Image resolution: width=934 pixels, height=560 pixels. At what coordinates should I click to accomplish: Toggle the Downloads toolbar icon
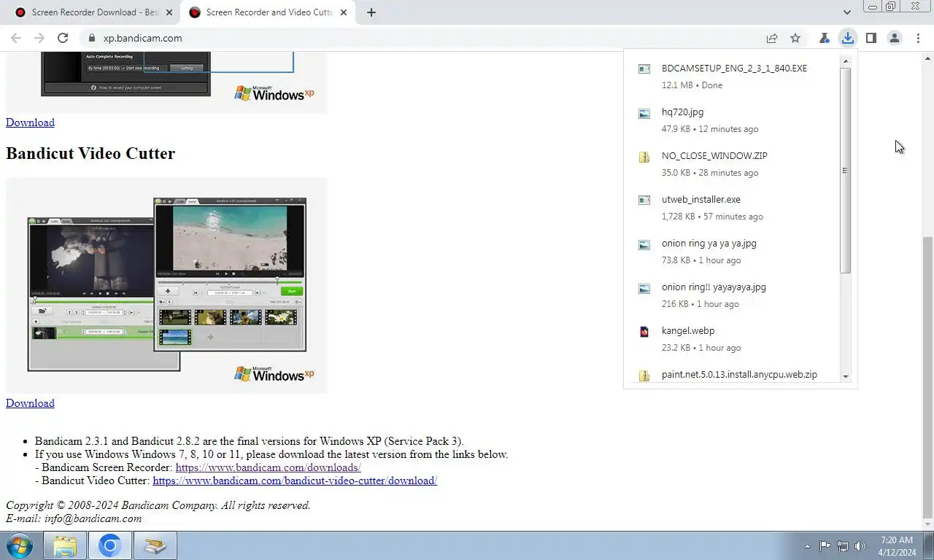848,38
